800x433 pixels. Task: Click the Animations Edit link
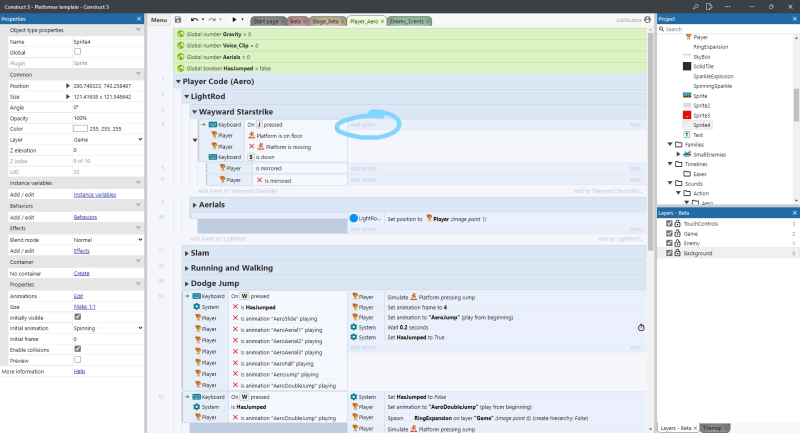tap(78, 296)
